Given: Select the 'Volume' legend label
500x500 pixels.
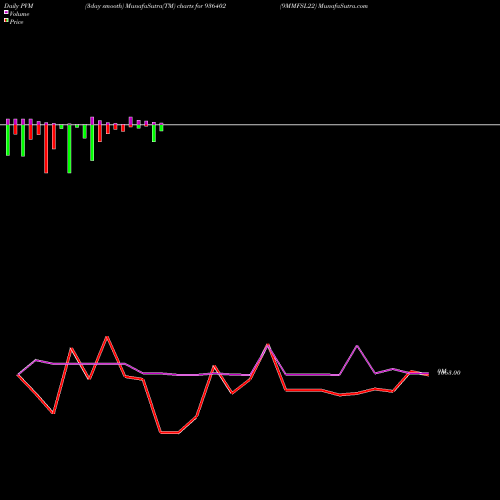Looking at the screenshot, I should pos(19,14).
